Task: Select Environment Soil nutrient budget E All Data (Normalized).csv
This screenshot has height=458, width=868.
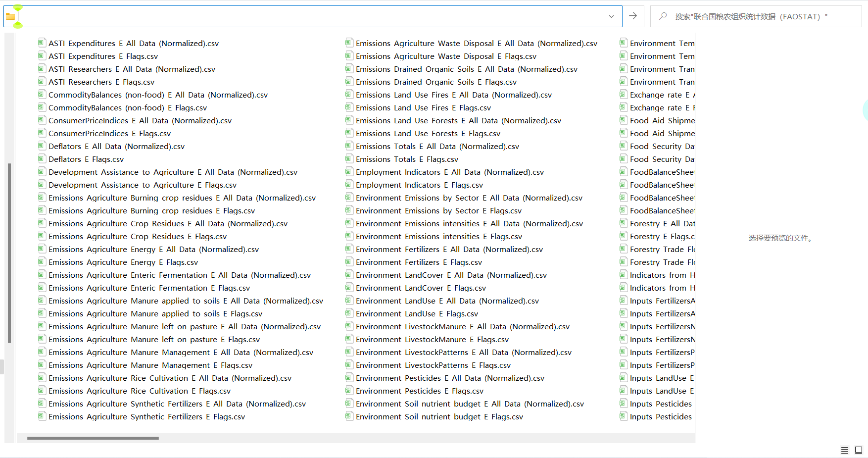Action: (470, 404)
